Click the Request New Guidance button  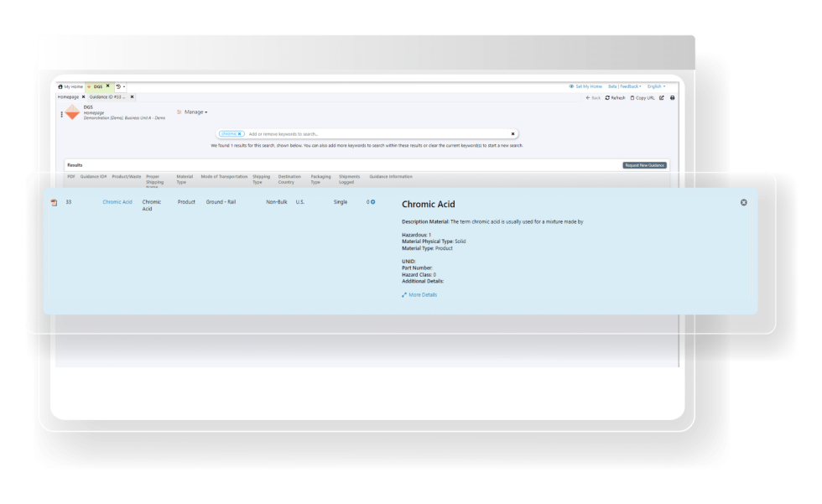pos(646,165)
